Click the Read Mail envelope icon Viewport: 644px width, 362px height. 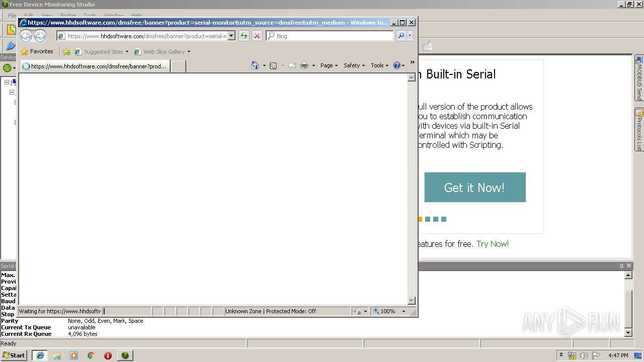(x=292, y=65)
